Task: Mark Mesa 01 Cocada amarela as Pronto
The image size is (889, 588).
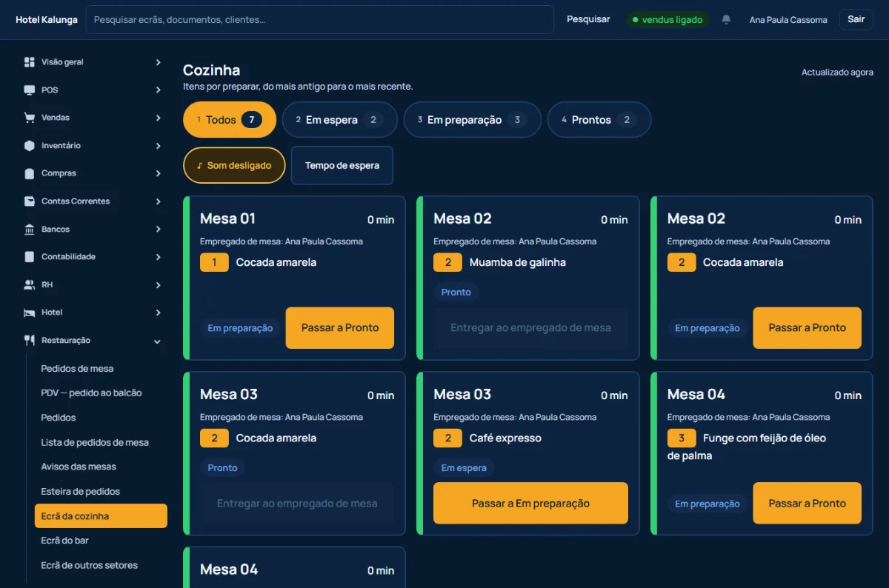Action: point(340,328)
